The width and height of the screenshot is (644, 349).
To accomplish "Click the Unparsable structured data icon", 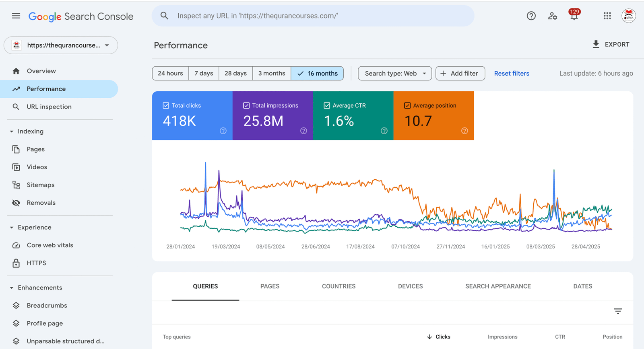I will pyautogui.click(x=16, y=341).
